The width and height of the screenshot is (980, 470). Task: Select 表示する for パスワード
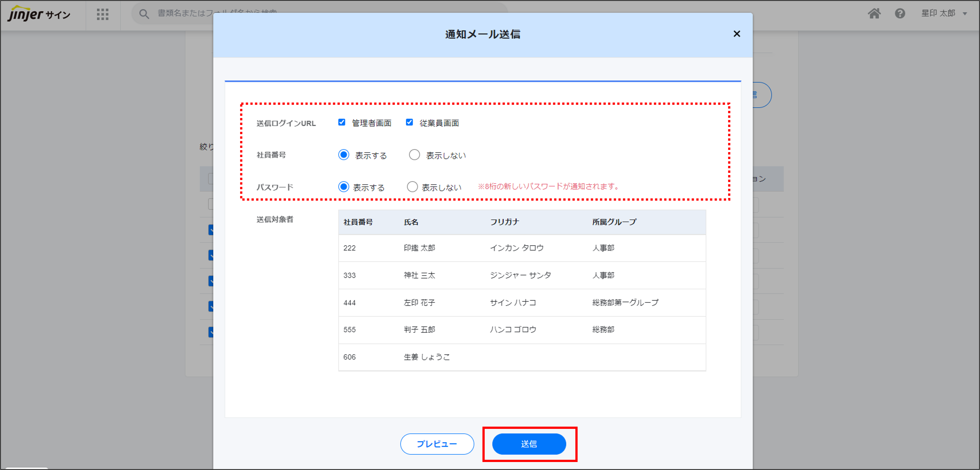click(343, 187)
